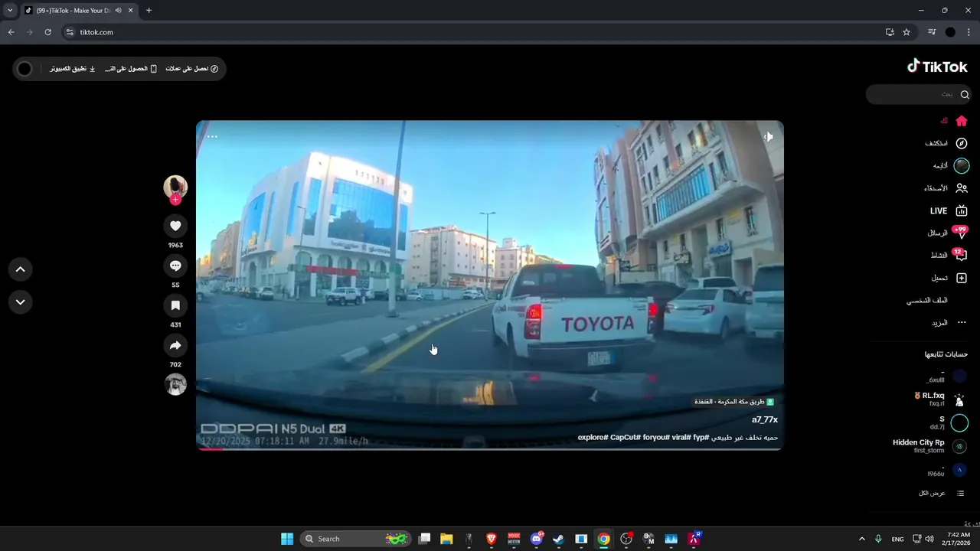Screen dimensions: 980x551
Task: Go back in the browser
Action: tap(11, 32)
